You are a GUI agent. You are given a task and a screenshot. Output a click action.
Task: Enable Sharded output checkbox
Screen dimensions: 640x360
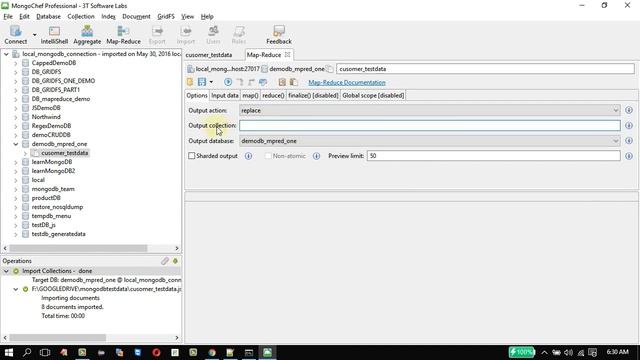point(191,156)
